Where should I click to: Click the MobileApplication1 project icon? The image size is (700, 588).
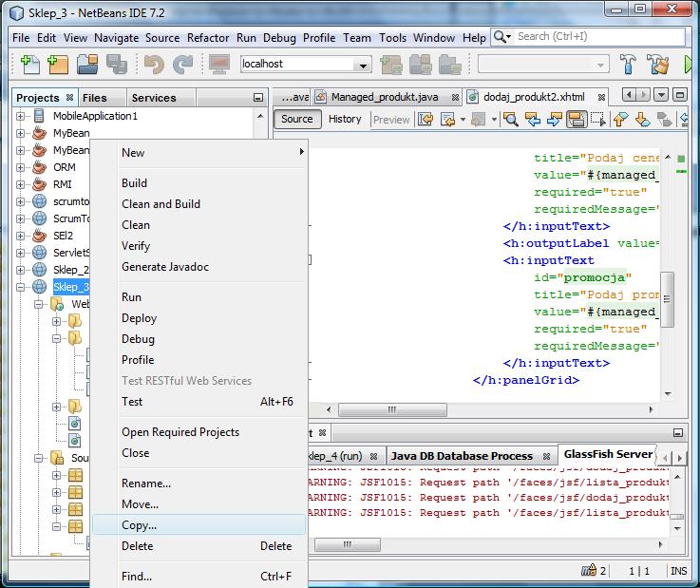click(x=39, y=116)
